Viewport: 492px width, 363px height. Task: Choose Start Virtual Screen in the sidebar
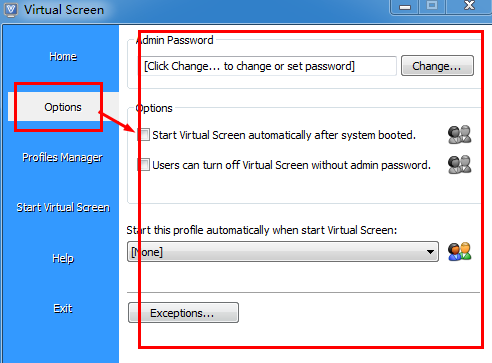click(63, 207)
